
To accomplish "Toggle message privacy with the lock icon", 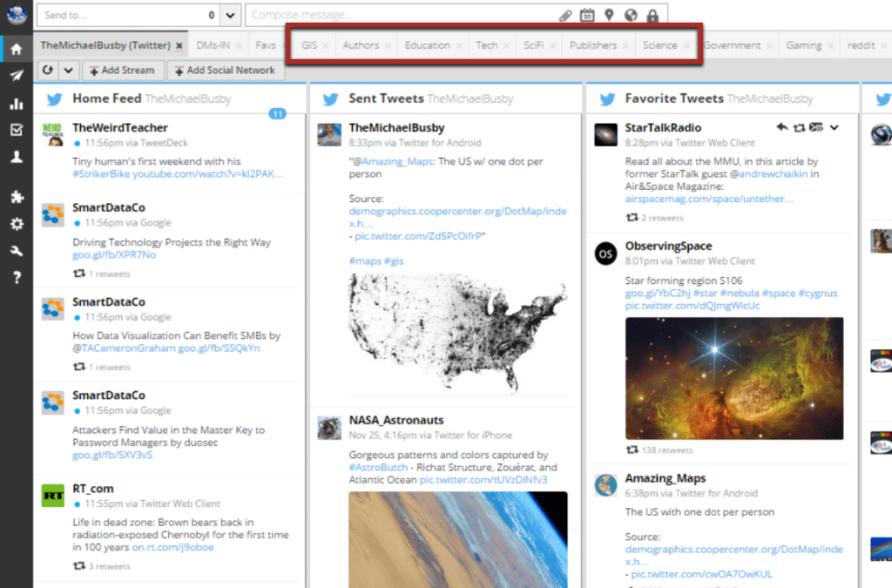I will [652, 15].
